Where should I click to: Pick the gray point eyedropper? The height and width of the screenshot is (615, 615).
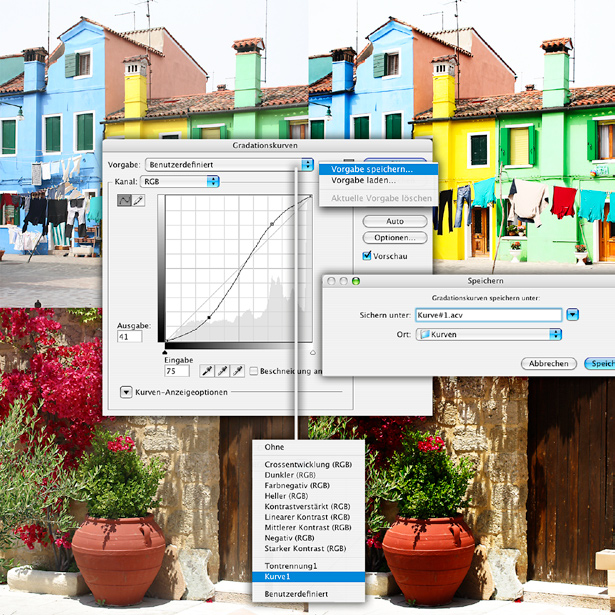(x=222, y=371)
